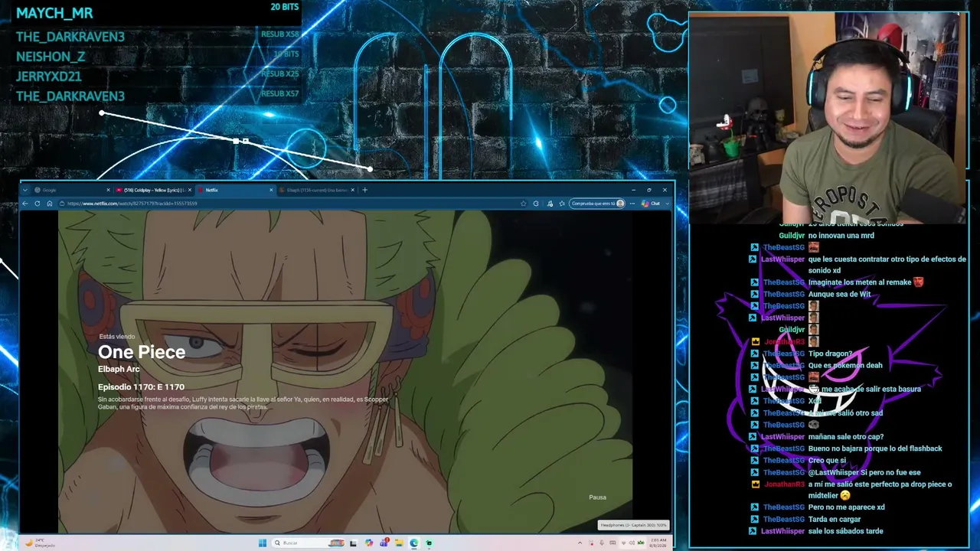980x551 pixels.
Task: Close the Coldplay - Yellow tab
Action: tap(189, 190)
